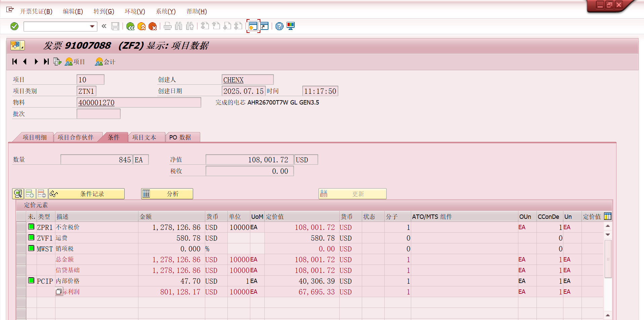Click the green Back arrow icon
644x320 pixels.
click(130, 26)
